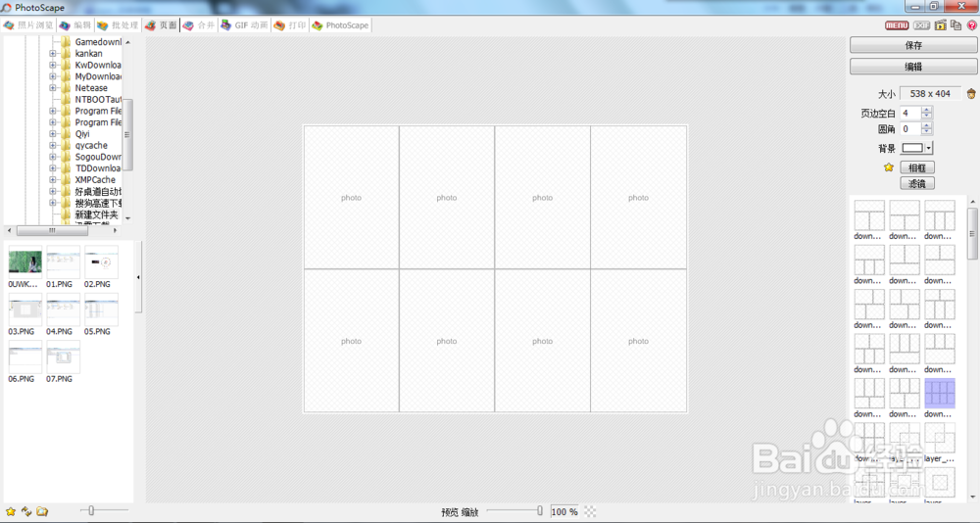Click the 滤镜 filter button
The image size is (980, 523).
(917, 184)
